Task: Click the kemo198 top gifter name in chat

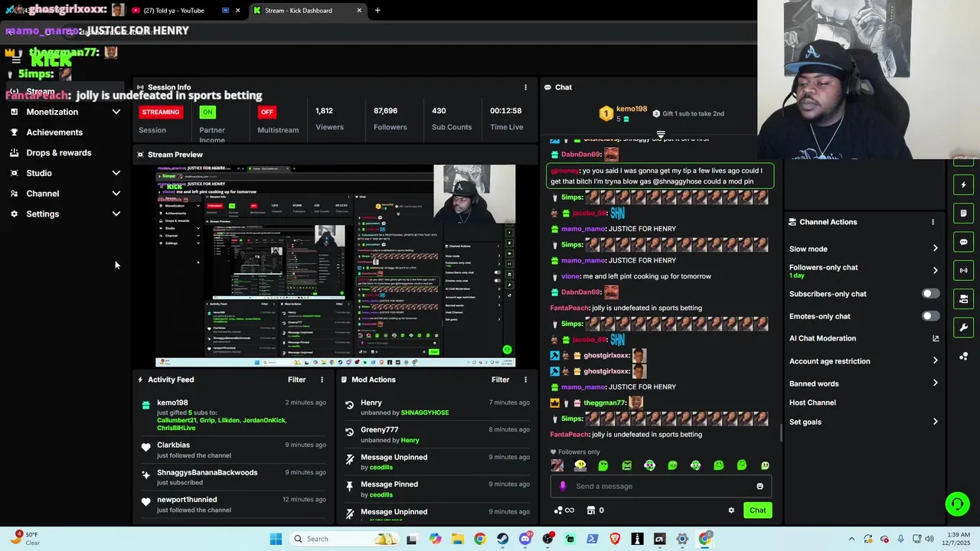Action: 632,109
